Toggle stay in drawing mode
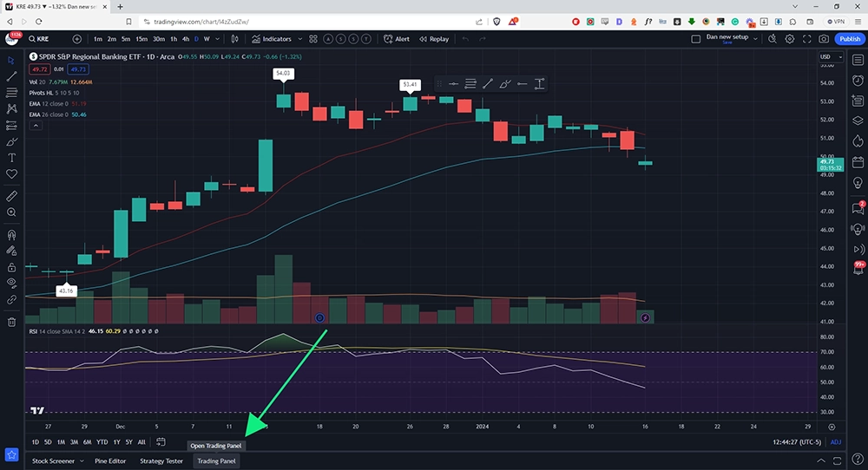The width and height of the screenshot is (868, 470). click(x=11, y=251)
